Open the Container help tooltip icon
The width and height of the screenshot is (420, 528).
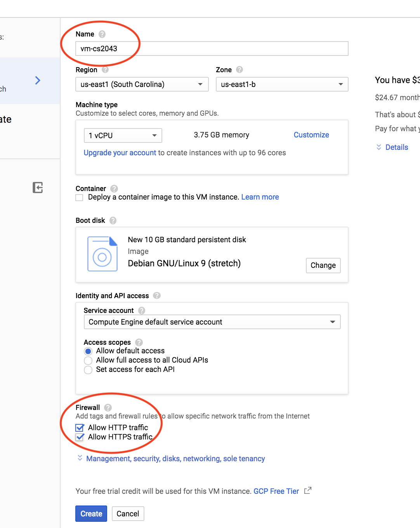coord(114,189)
